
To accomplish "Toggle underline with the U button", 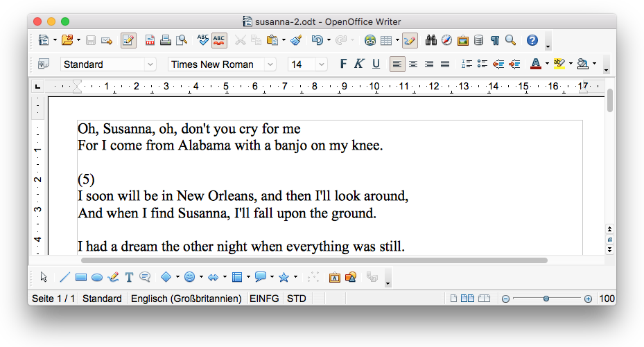I will click(x=376, y=64).
